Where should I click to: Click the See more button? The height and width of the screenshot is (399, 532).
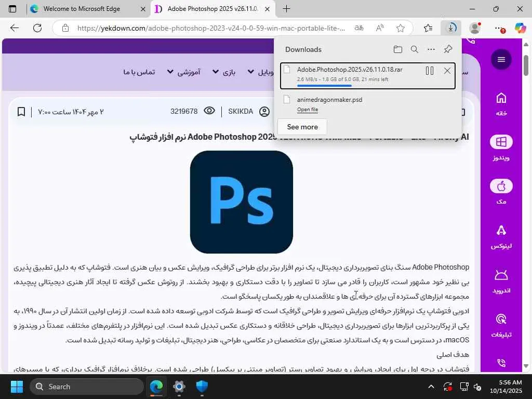[x=302, y=127]
